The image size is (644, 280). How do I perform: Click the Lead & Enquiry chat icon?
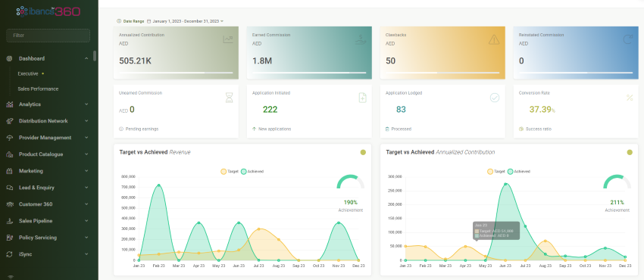(x=9, y=188)
